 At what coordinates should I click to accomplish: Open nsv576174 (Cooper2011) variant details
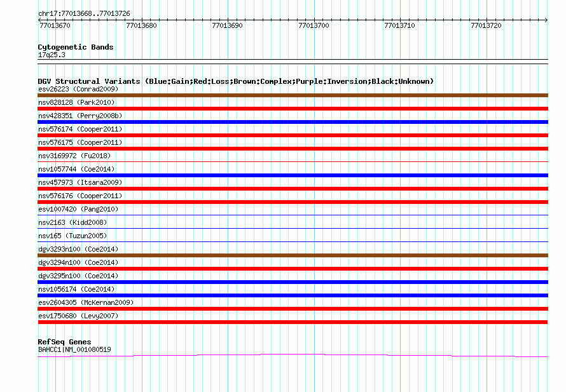pyautogui.click(x=80, y=129)
